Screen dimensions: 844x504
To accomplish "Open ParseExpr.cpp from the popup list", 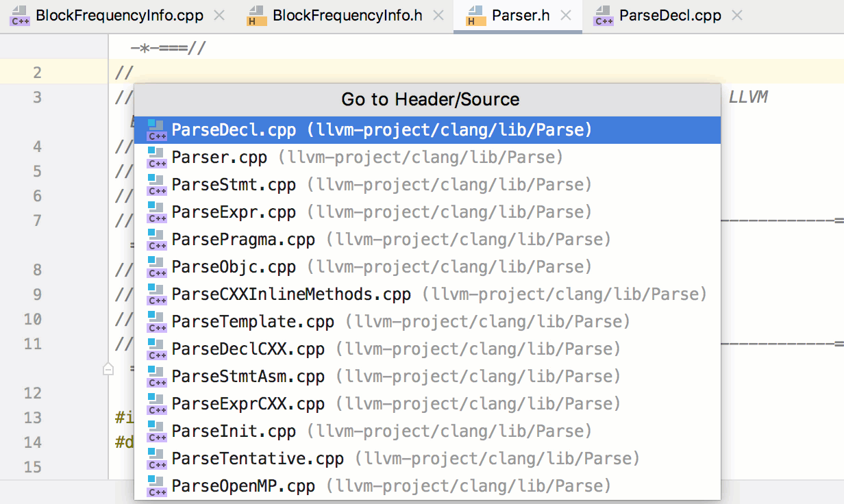I will [x=234, y=212].
